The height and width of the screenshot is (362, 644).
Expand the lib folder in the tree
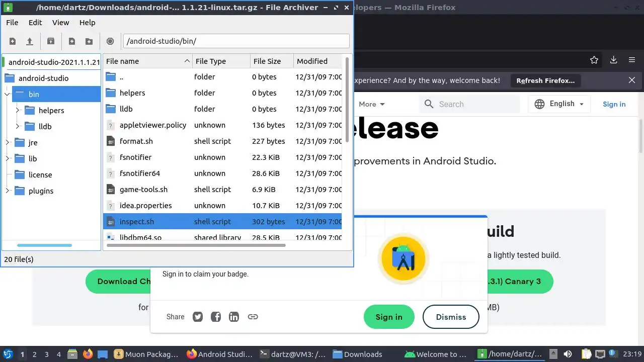coord(8,159)
